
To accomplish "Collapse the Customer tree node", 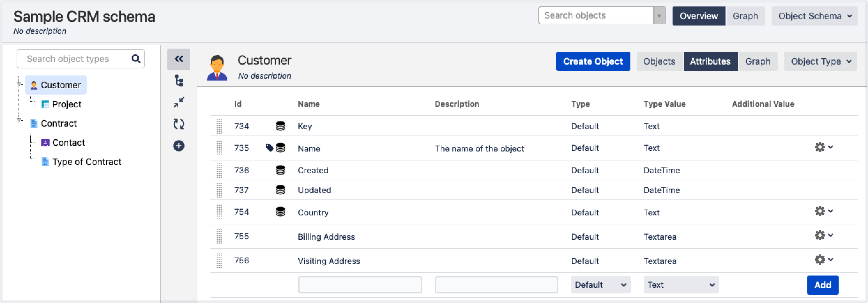I will 19,83.
